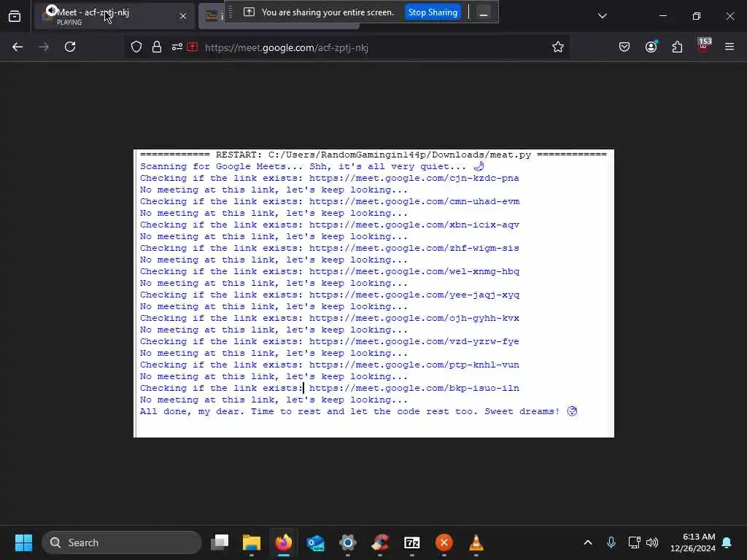Expand the hidden system tray icons
Viewport: 747px width, 560px height.
588,542
